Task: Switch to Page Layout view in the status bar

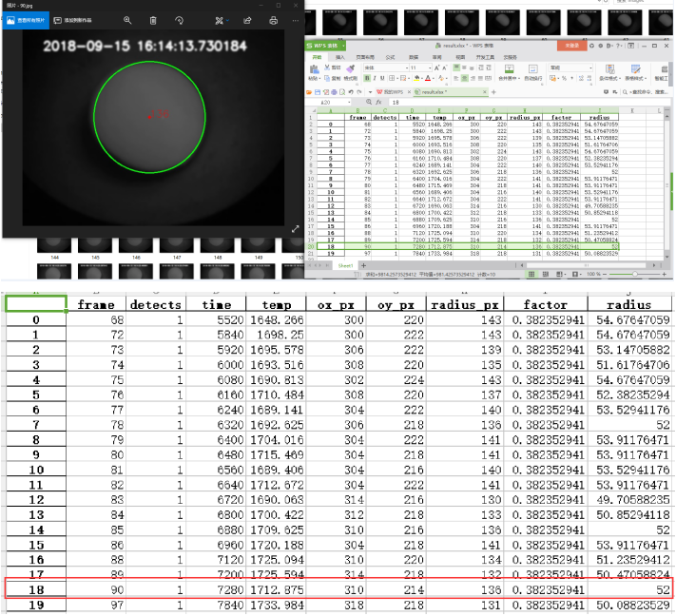Action: 546,274
